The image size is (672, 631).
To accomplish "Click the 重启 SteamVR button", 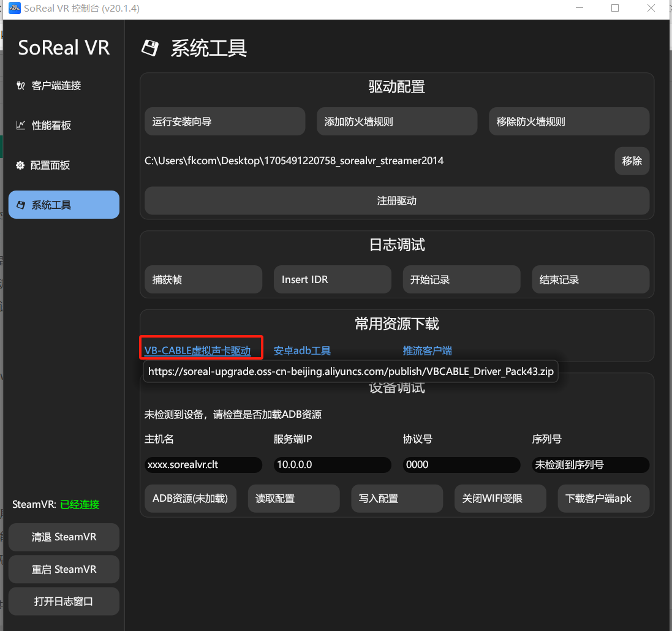I will click(x=64, y=569).
